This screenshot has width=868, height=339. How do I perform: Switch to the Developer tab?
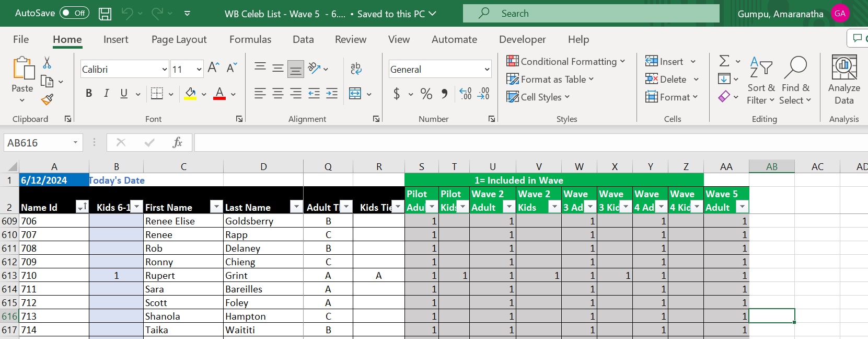click(x=522, y=39)
